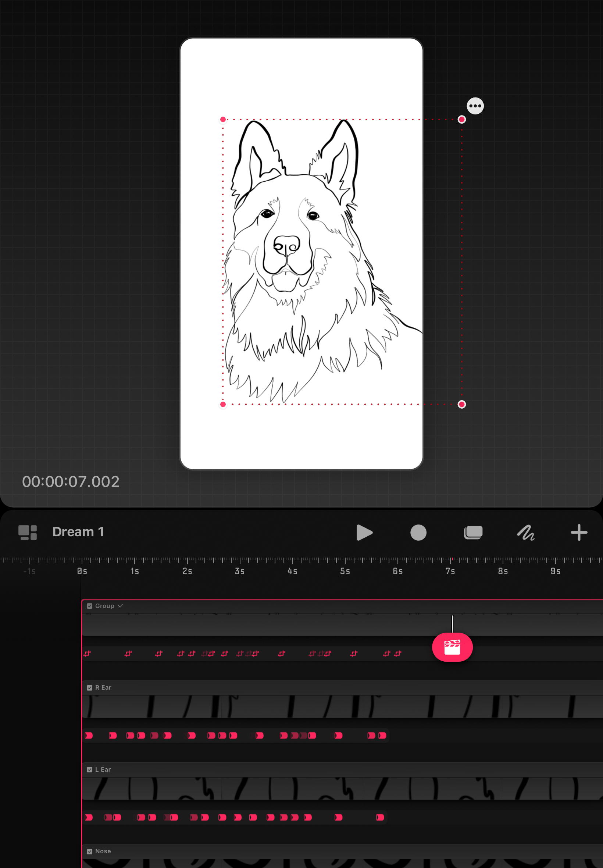Screen dimensions: 603x868
Task: Click the bottom-right selection handle on the canvas
Action: 462,404
